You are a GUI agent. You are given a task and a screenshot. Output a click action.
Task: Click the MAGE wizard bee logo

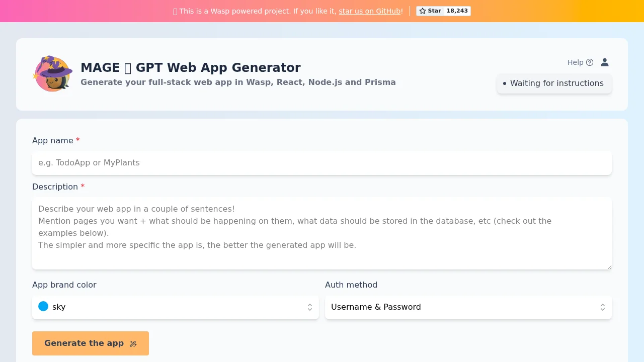52,73
